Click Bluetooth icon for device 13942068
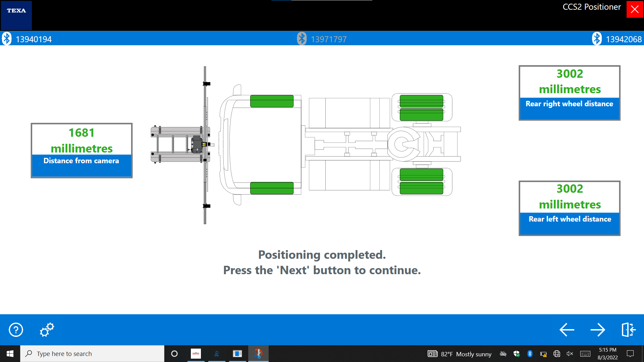Viewport: 644px width, 362px height. pos(597,39)
